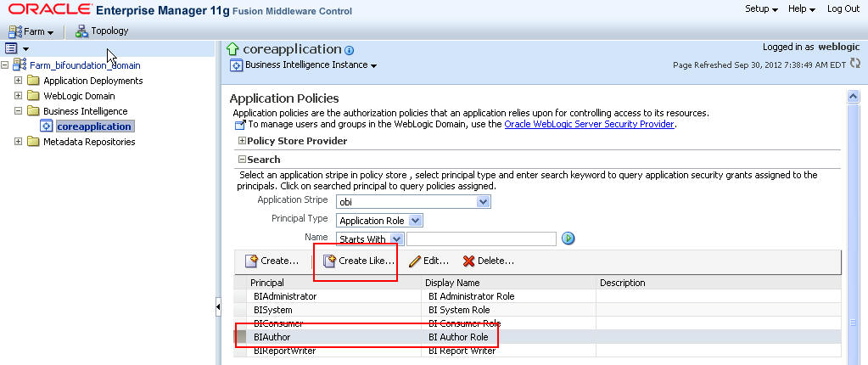Screen dimensions: 868x365
Task: Select the BIAuthor row
Action: point(537,337)
